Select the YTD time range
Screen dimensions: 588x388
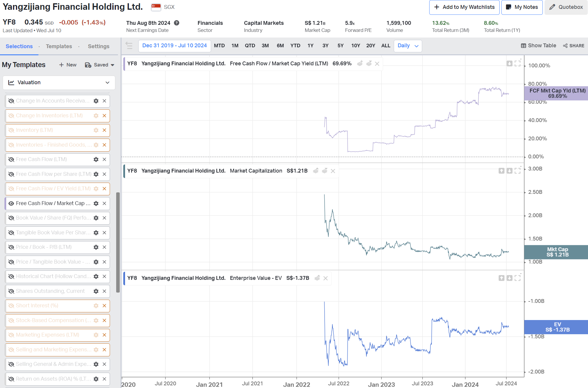click(x=295, y=46)
